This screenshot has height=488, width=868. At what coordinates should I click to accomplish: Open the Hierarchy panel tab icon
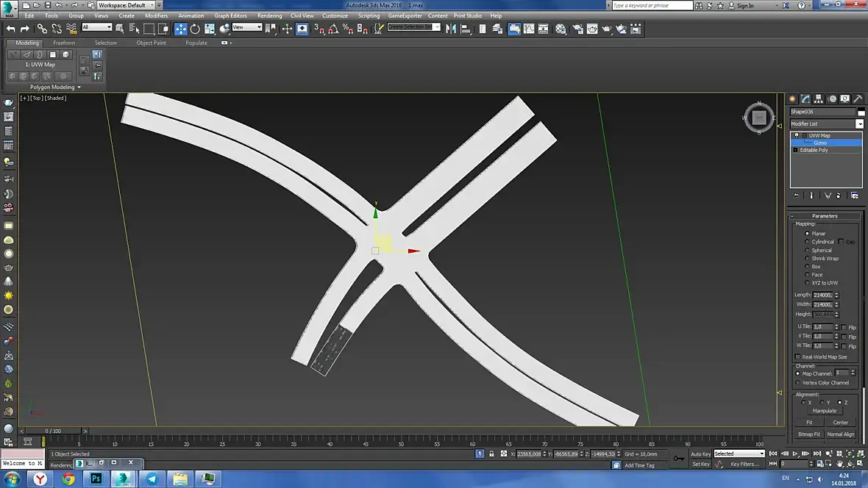click(x=819, y=98)
